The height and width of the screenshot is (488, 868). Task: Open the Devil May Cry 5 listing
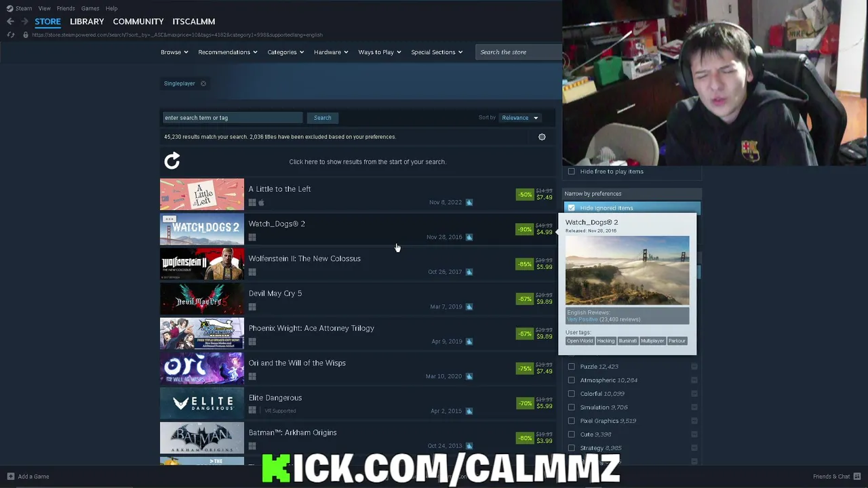[357, 300]
